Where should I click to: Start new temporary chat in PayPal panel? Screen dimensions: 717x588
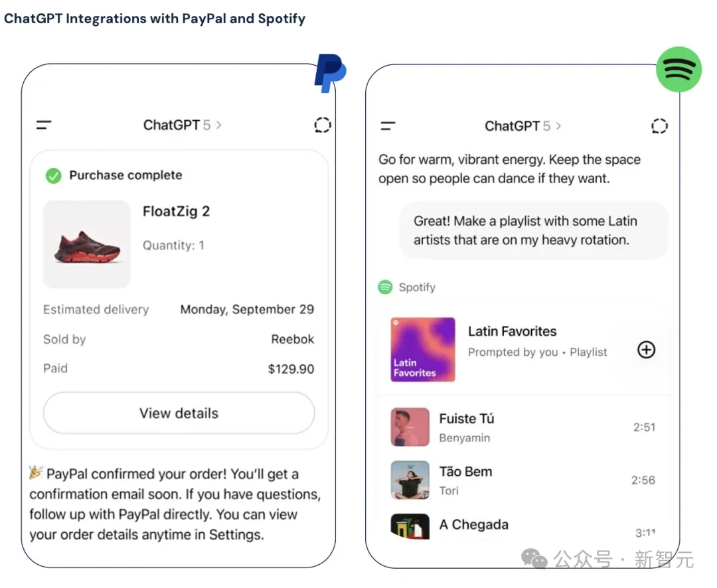323,125
